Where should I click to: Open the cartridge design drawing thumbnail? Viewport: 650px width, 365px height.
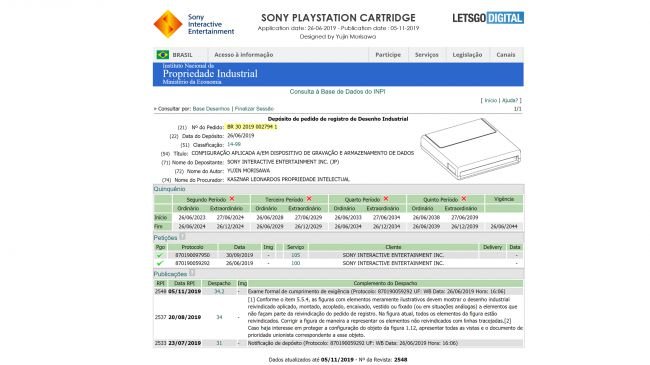pos(471,148)
